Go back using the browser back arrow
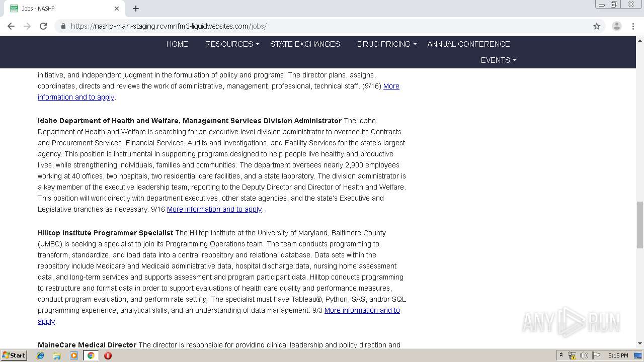Image resolution: width=644 pixels, height=362 pixels. coord(11,26)
